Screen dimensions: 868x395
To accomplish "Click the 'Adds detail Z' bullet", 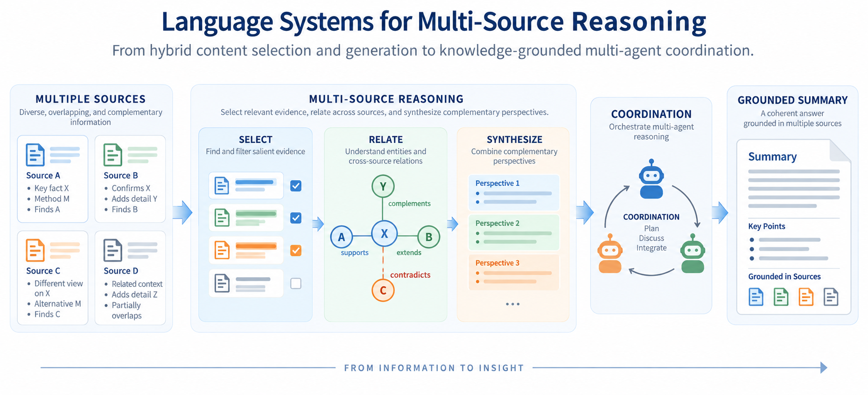I will tap(134, 295).
